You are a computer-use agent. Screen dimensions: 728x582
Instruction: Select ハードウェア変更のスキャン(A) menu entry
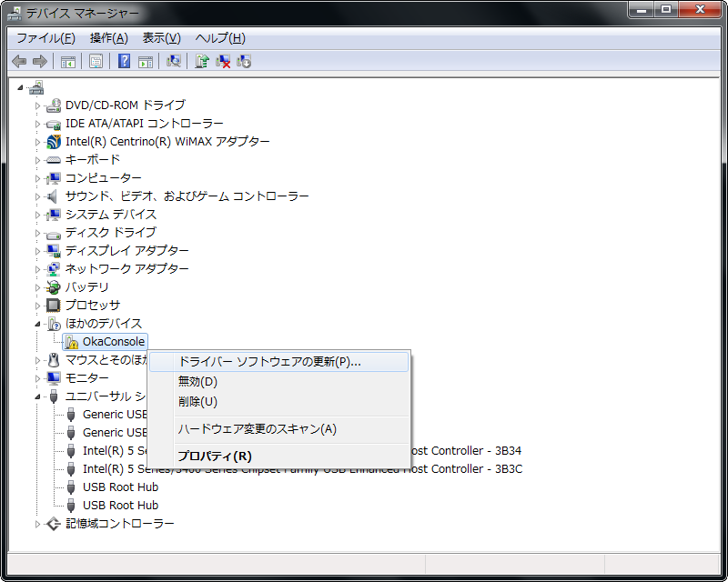[x=257, y=429]
